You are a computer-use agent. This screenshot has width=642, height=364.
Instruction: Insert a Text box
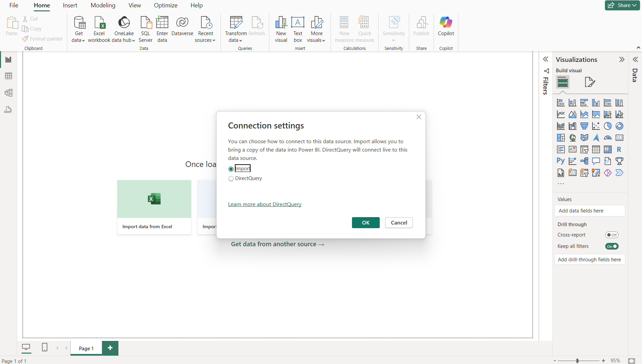click(x=298, y=29)
